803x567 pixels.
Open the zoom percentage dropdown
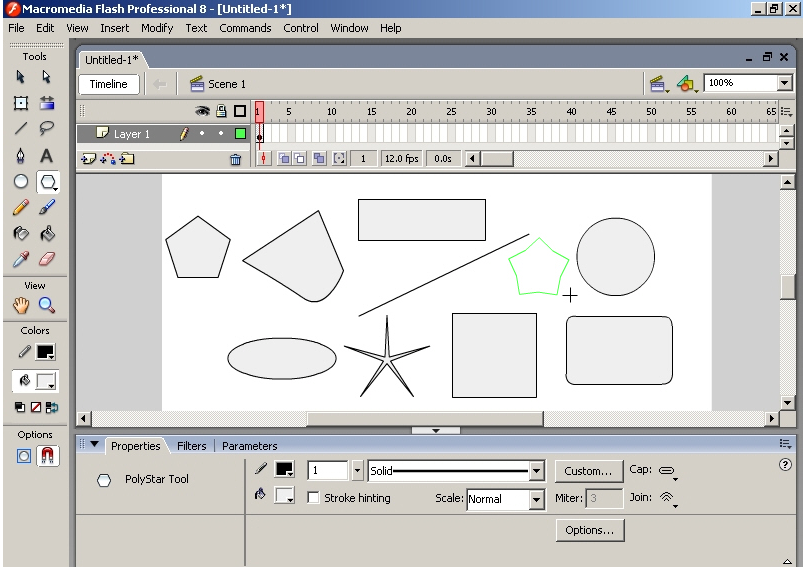(784, 83)
